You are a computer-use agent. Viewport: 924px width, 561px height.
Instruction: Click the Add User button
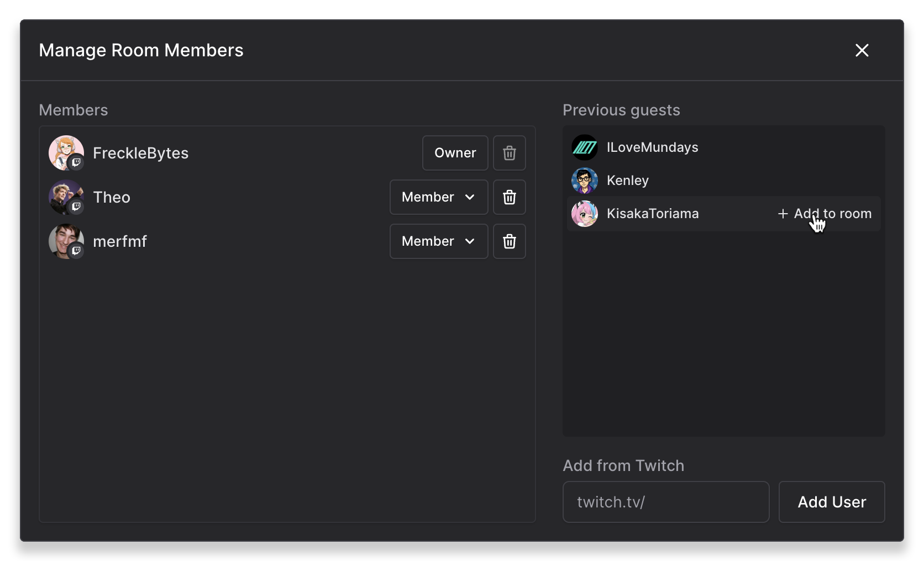point(831,502)
